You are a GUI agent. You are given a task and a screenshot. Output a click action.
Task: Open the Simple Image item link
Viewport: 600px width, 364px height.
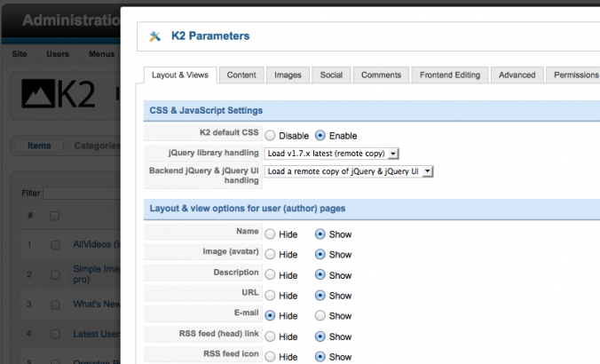pyautogui.click(x=97, y=274)
